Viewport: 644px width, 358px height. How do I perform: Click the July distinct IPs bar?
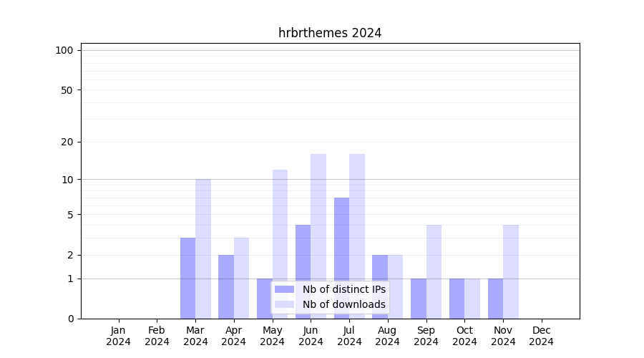click(x=341, y=258)
